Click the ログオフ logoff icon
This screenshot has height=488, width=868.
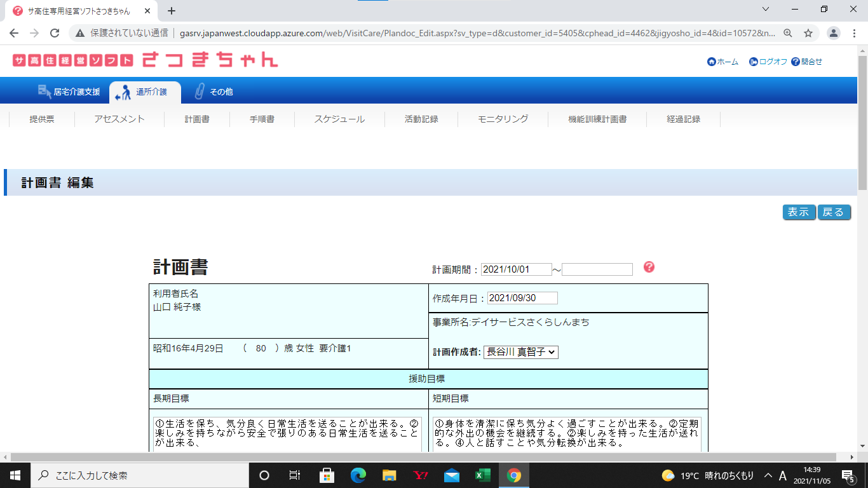tap(754, 62)
